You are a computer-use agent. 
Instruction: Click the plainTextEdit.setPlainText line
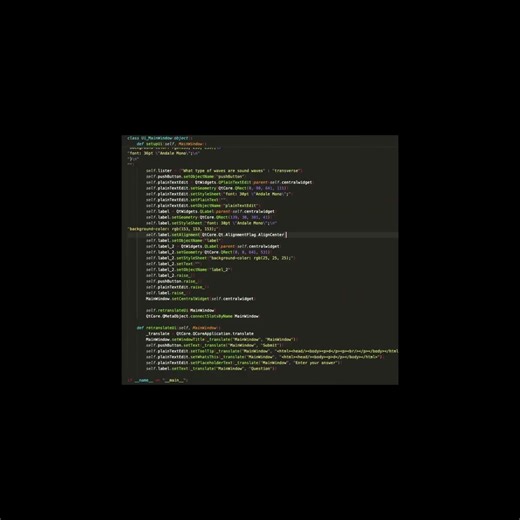click(186, 200)
